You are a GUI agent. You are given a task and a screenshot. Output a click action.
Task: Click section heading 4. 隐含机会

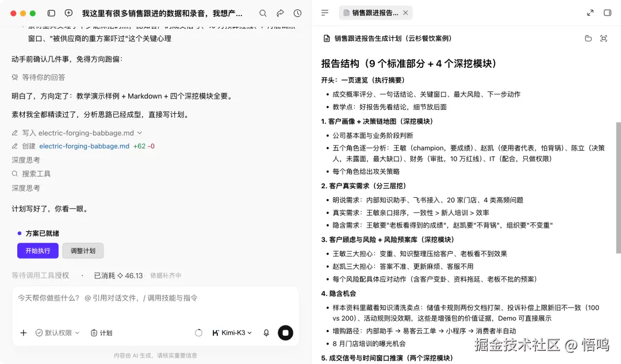click(338, 293)
